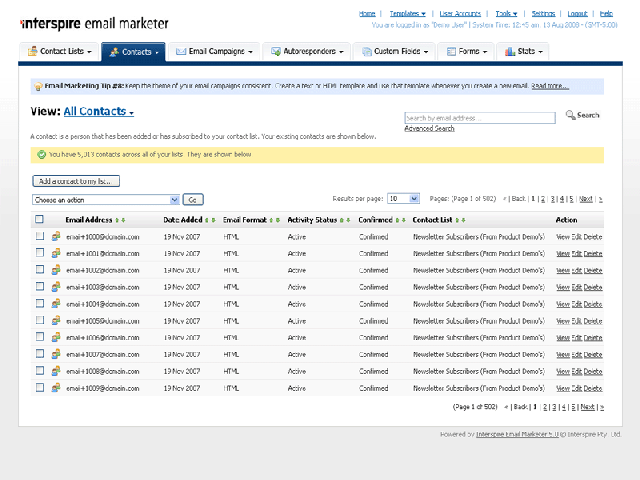The height and width of the screenshot is (480, 640).
Task: Sort Date Added column ascending arrow
Action: 207,220
